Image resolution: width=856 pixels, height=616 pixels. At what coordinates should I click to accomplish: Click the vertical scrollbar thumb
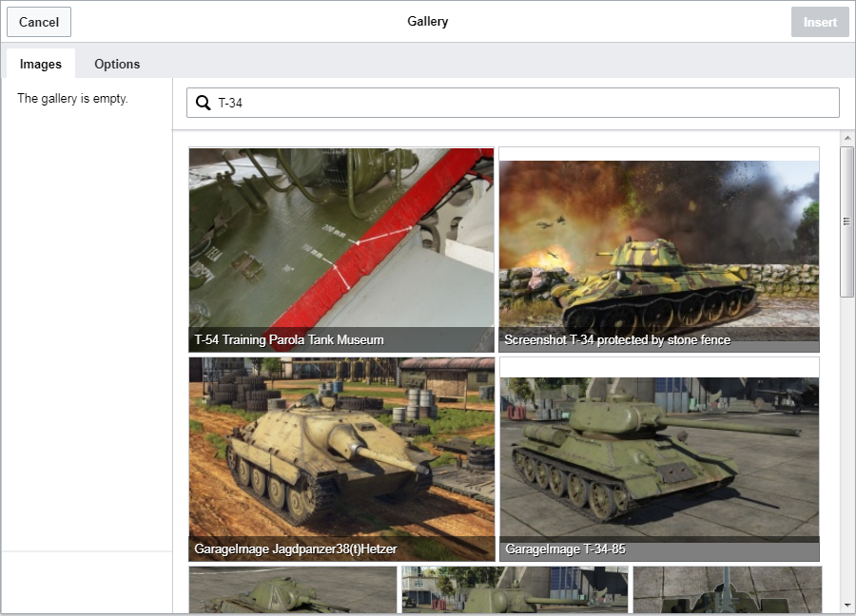(846, 221)
